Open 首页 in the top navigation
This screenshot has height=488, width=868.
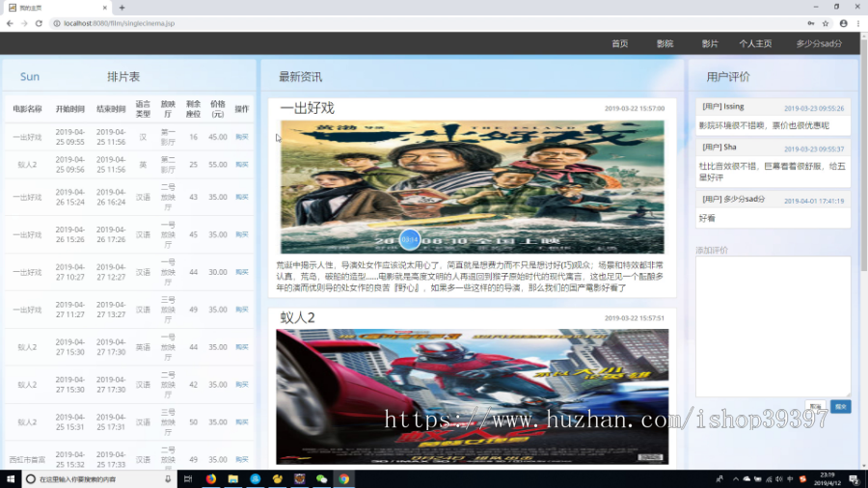[x=620, y=43]
